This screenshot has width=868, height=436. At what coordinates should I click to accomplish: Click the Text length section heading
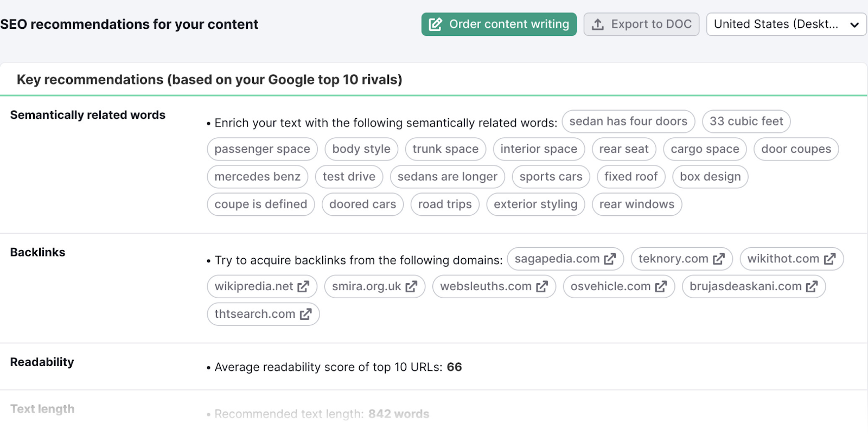click(42, 409)
